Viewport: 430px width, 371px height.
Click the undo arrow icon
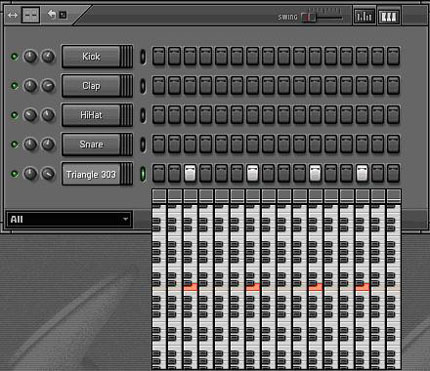(x=52, y=14)
